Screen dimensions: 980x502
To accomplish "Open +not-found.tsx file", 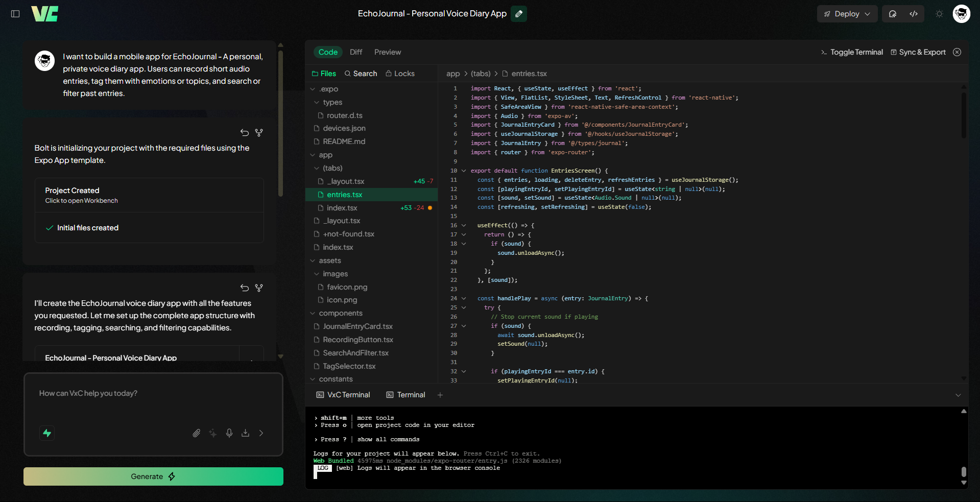I will click(x=371, y=234).
